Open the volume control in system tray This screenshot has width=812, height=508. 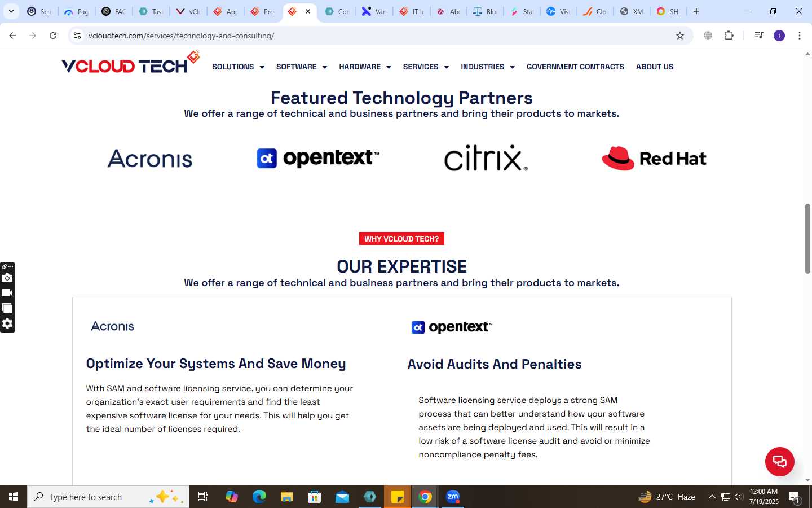pos(739,497)
